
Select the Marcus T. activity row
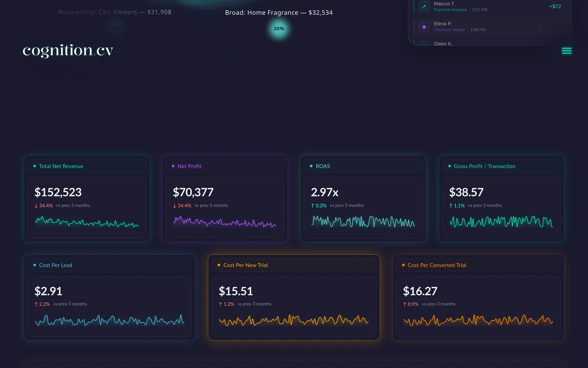point(490,7)
